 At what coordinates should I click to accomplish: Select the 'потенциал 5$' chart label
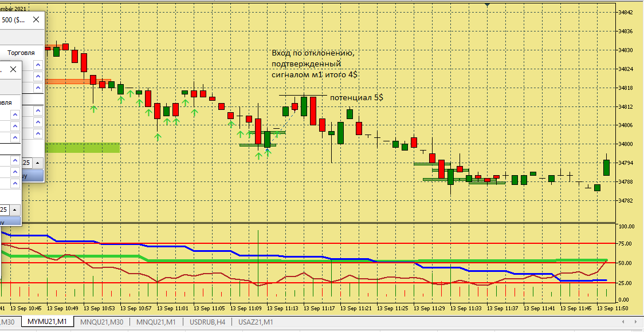(357, 98)
